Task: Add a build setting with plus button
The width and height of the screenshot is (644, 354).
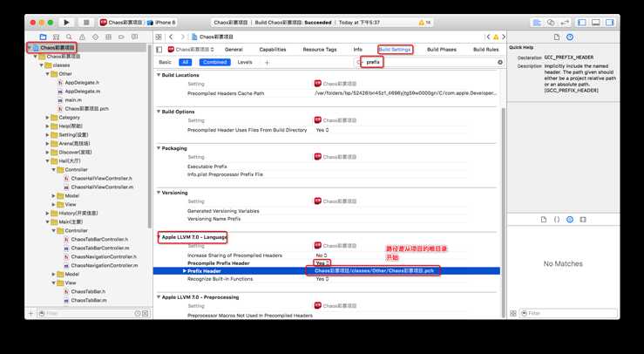Action: [267, 63]
